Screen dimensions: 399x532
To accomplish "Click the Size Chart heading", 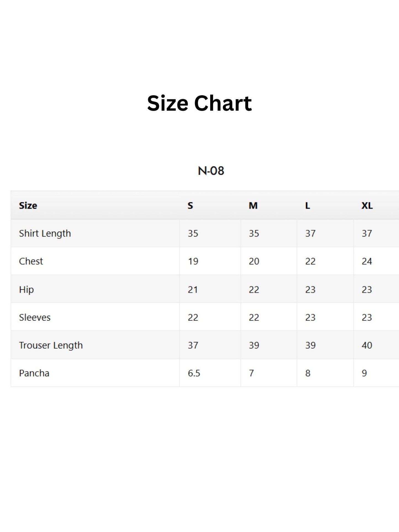I will click(x=199, y=103).
